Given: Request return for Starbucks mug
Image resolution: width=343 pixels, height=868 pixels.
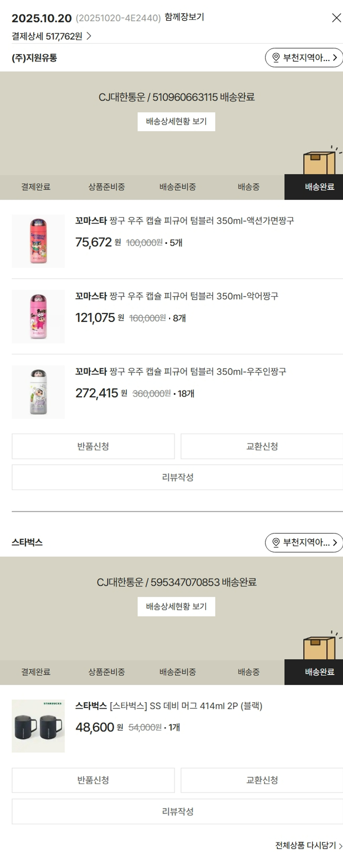Looking at the screenshot, I should (x=93, y=780).
